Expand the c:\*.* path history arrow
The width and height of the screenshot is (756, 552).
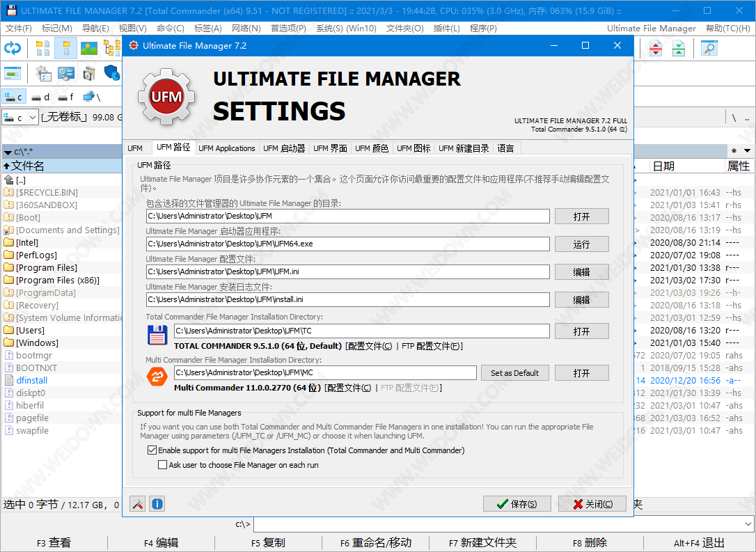click(x=8, y=152)
